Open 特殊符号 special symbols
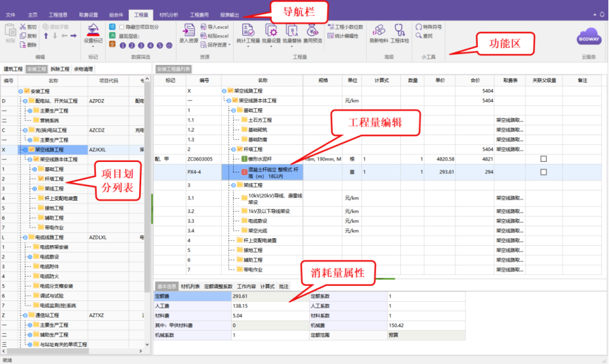Screen dimensions: 609x364 click(429, 27)
